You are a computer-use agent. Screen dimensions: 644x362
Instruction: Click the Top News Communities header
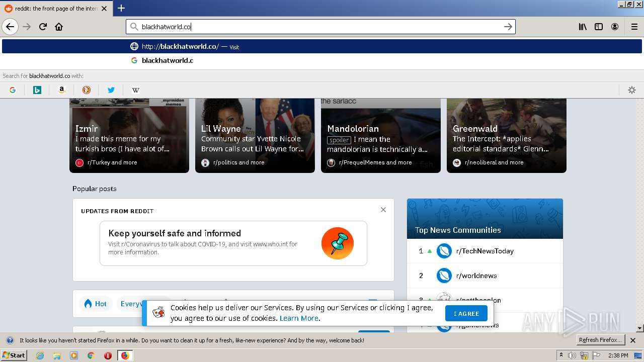coord(458,230)
